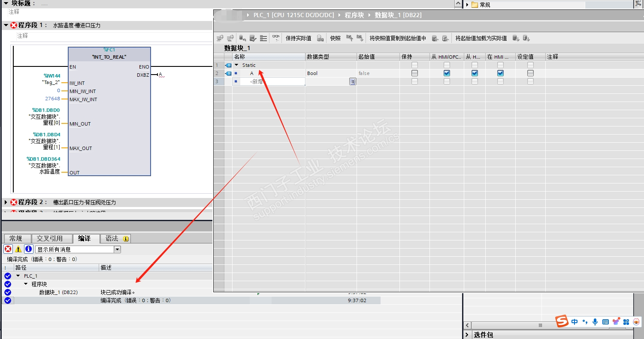Click the info icon on the 语法 tab
Screen dimensions: 644x339
(x=126, y=239)
